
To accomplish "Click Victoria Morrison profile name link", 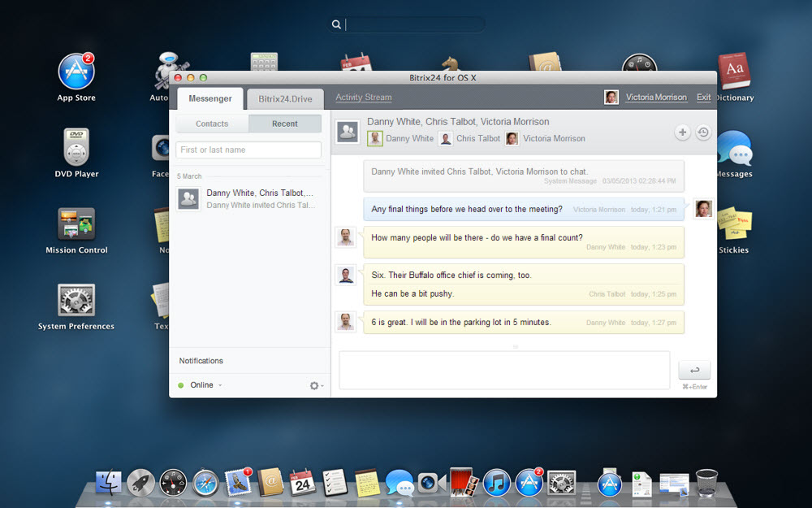I will (656, 98).
